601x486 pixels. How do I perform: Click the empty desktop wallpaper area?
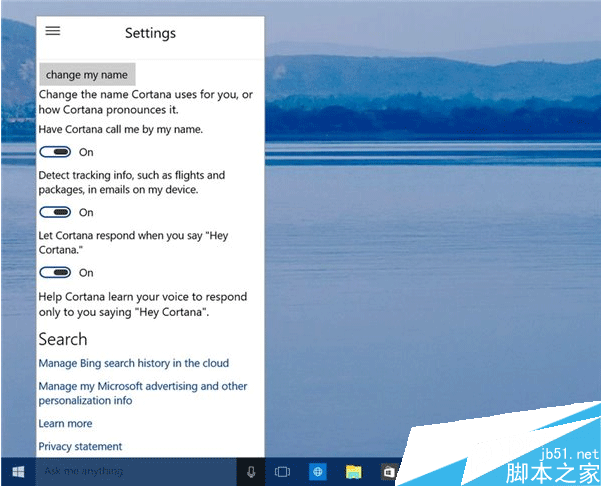[x=430, y=250]
